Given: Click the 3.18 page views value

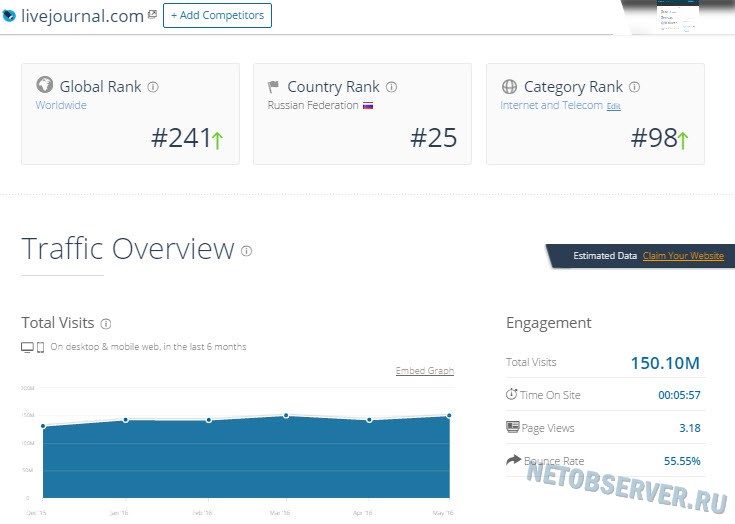Looking at the screenshot, I should click(x=690, y=428).
